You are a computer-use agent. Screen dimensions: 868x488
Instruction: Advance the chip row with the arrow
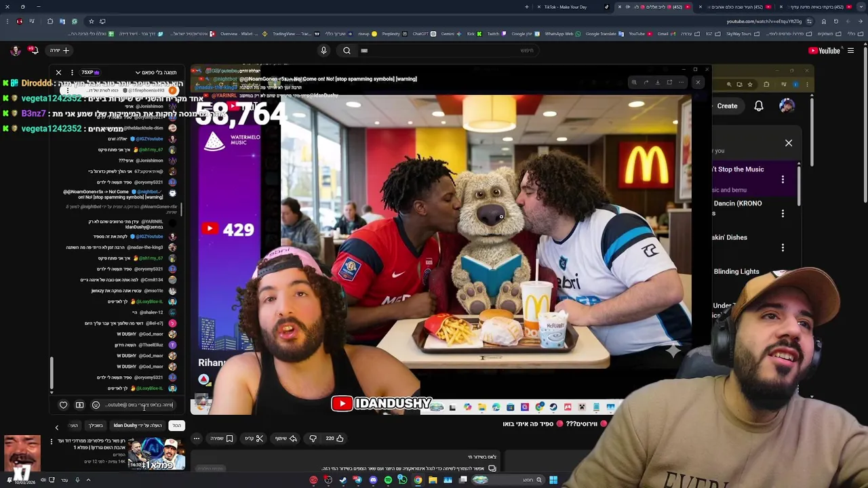click(57, 427)
